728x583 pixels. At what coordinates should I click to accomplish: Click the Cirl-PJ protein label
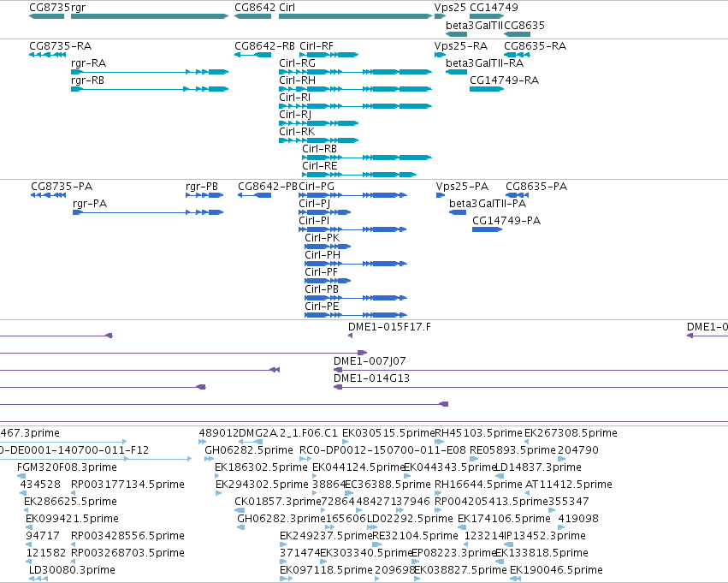[x=315, y=204]
